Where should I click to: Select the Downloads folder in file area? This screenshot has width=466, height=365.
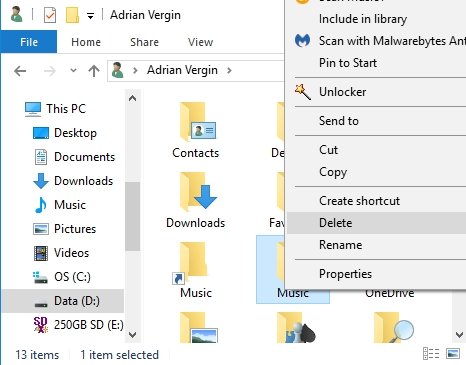(x=196, y=201)
